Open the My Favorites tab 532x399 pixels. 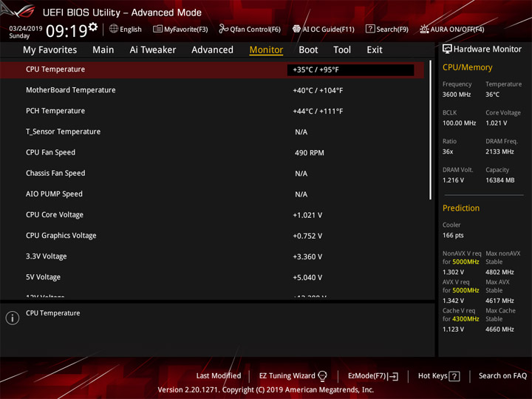click(x=50, y=50)
